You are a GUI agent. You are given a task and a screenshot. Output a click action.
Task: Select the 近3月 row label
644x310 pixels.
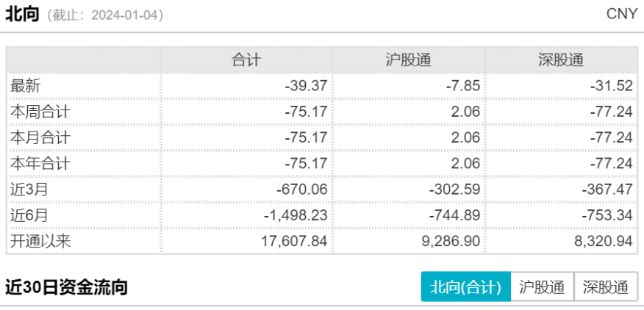[29, 190]
